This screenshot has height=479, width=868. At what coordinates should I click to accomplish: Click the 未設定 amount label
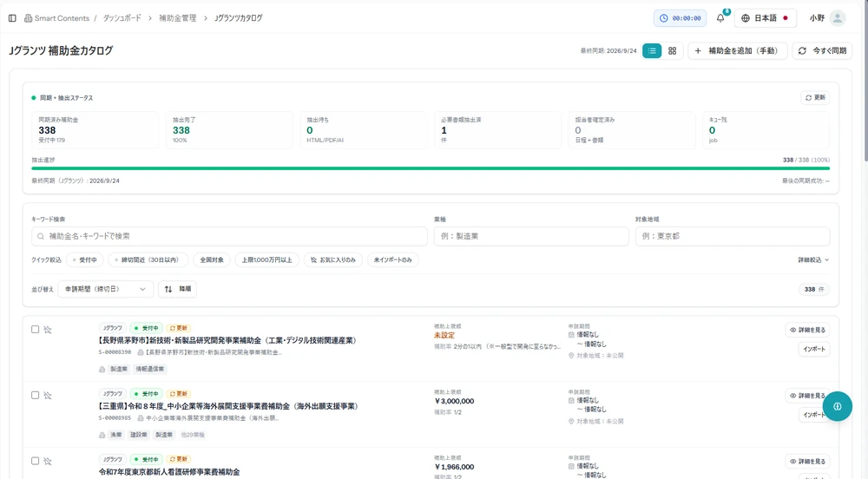pyautogui.click(x=444, y=336)
